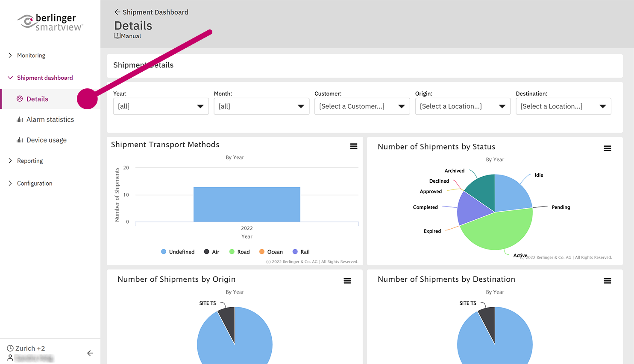Click the 2022 x-axis label
Viewport: 634px width, 364px height.
[247, 228]
